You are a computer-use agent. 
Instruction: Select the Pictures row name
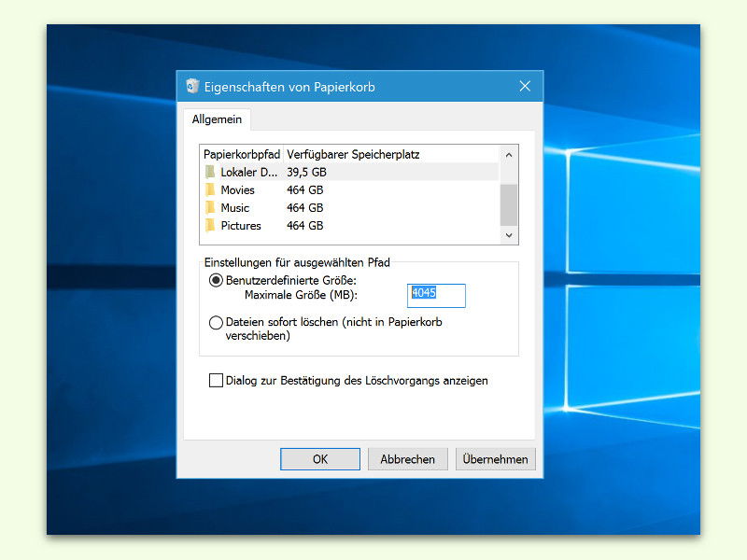pyautogui.click(x=241, y=226)
